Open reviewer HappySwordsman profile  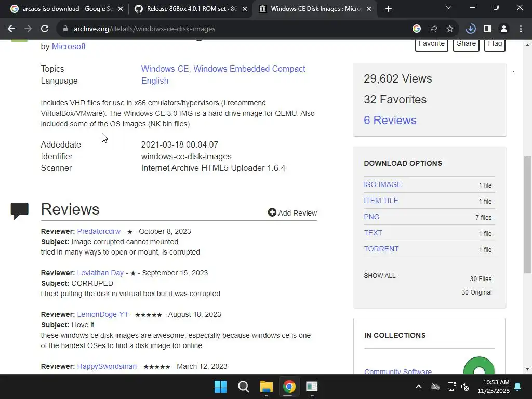point(107,366)
